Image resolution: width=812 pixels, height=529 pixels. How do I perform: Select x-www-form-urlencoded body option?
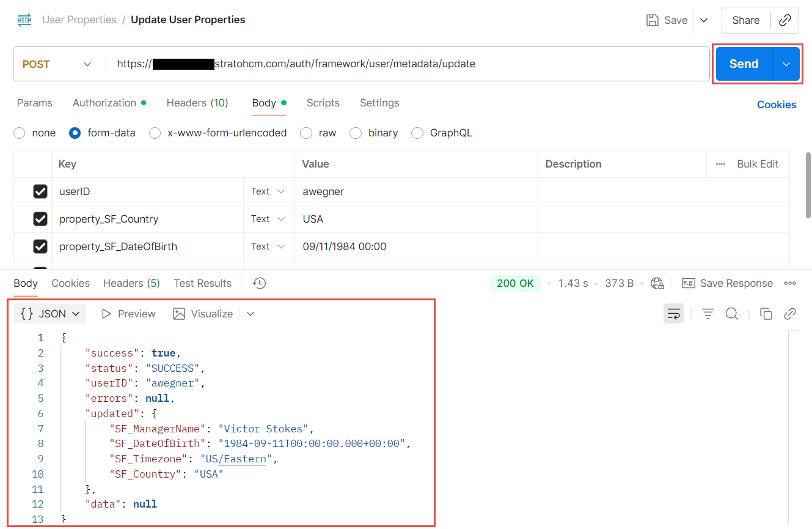[155, 133]
